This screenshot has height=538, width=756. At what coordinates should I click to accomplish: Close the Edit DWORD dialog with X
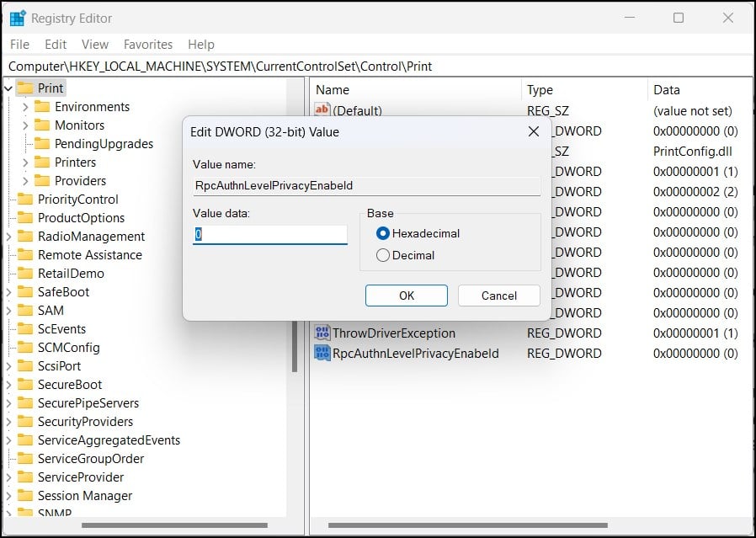(x=534, y=131)
